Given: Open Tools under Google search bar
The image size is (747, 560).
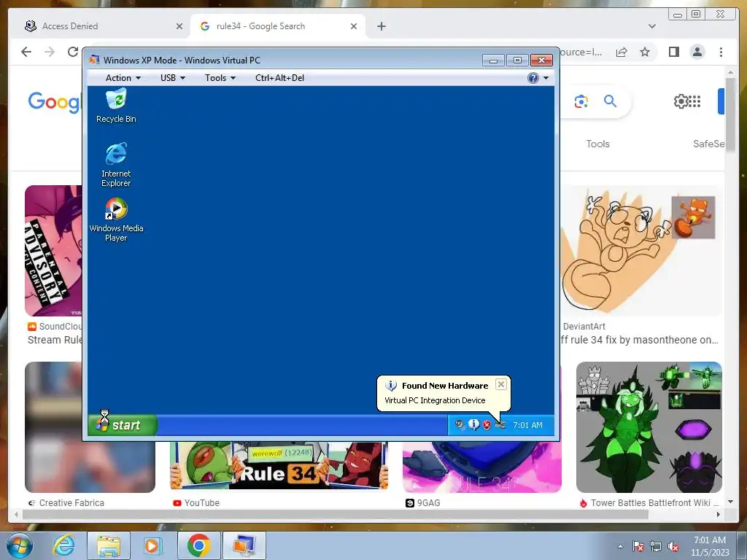Looking at the screenshot, I should tap(597, 144).
